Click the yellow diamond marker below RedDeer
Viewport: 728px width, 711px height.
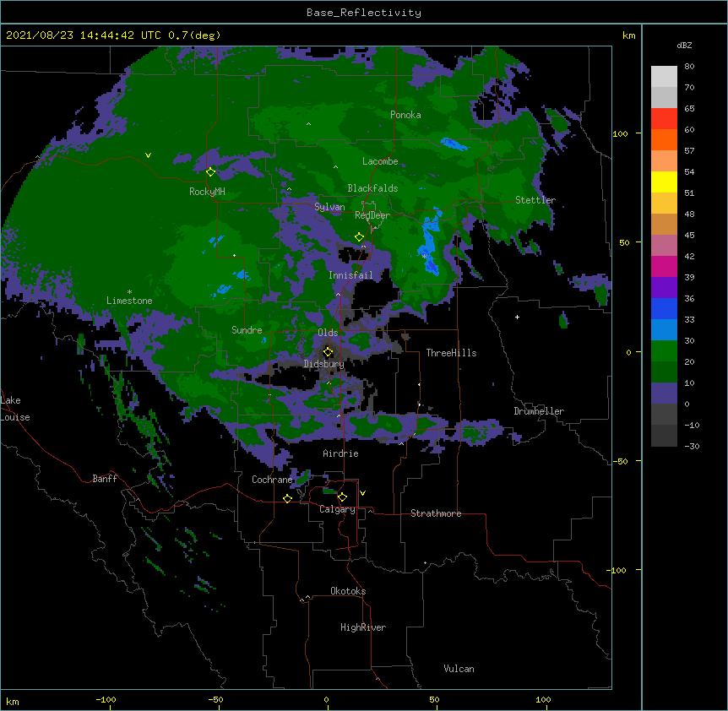click(x=359, y=237)
